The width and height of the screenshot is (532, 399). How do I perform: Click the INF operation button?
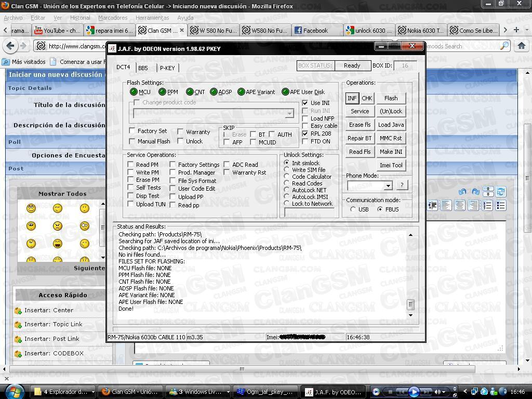point(352,98)
